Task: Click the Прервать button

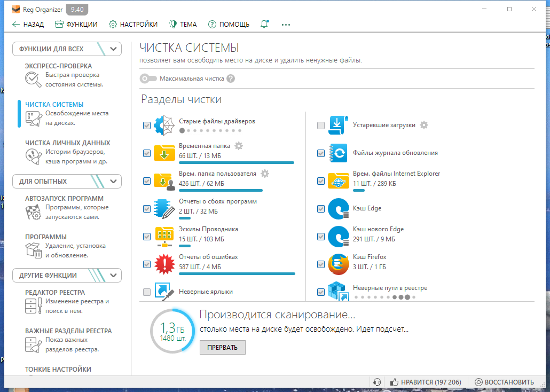Action: pos(222,348)
